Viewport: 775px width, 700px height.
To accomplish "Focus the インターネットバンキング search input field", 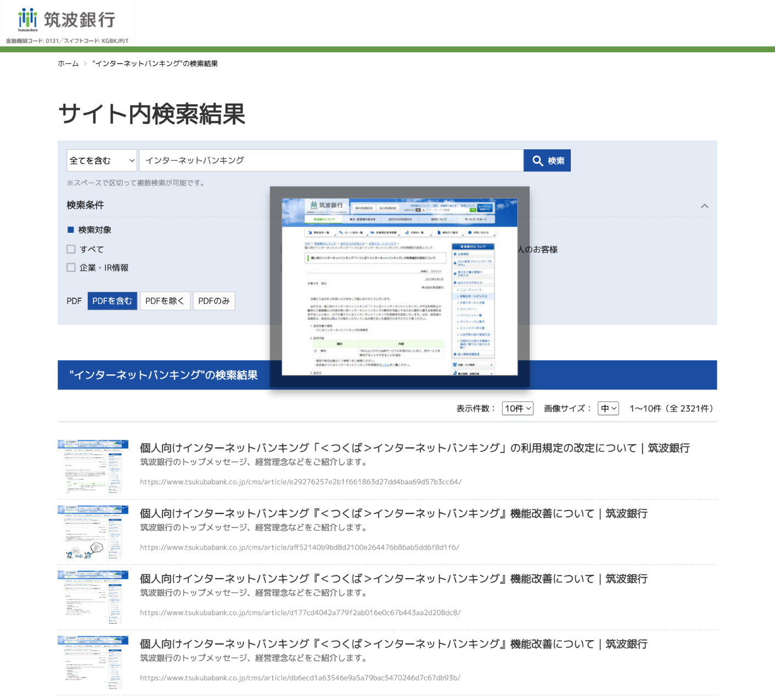I will tap(331, 160).
